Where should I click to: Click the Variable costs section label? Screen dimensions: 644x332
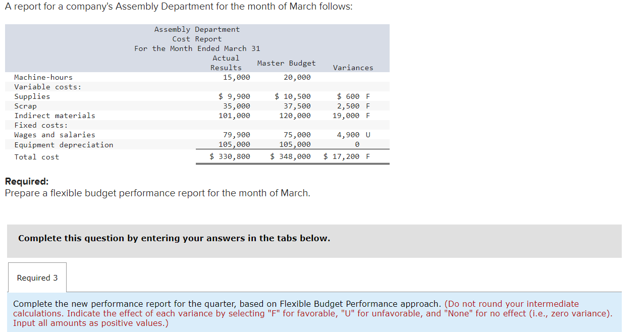pyautogui.click(x=45, y=86)
